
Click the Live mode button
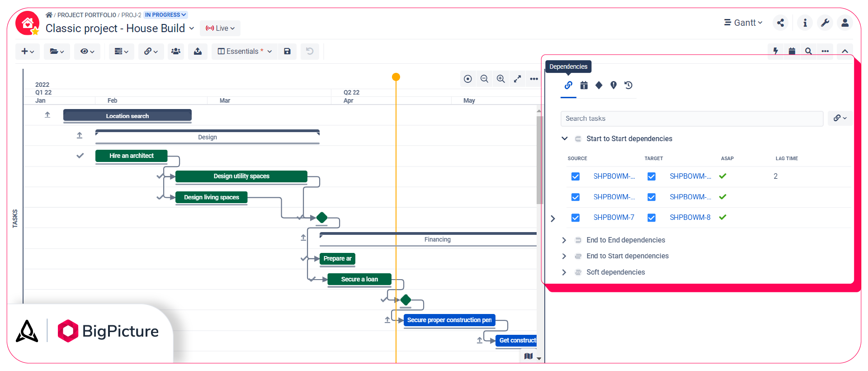(x=220, y=28)
